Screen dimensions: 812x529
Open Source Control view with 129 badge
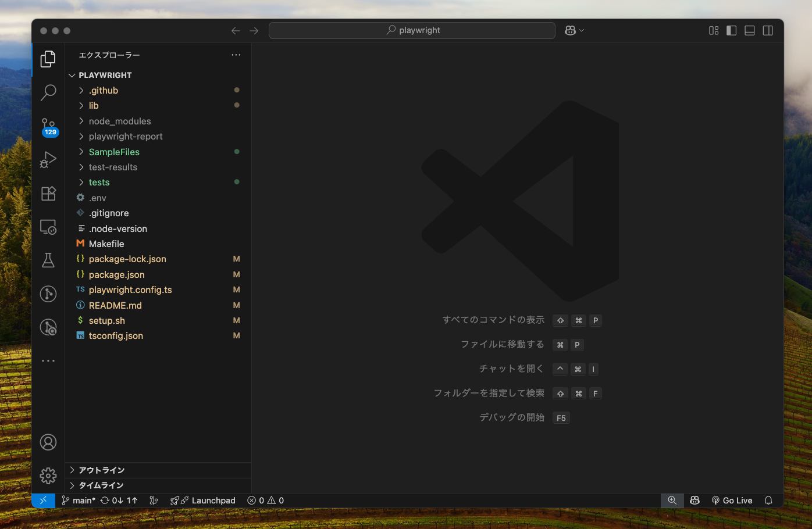click(48, 126)
